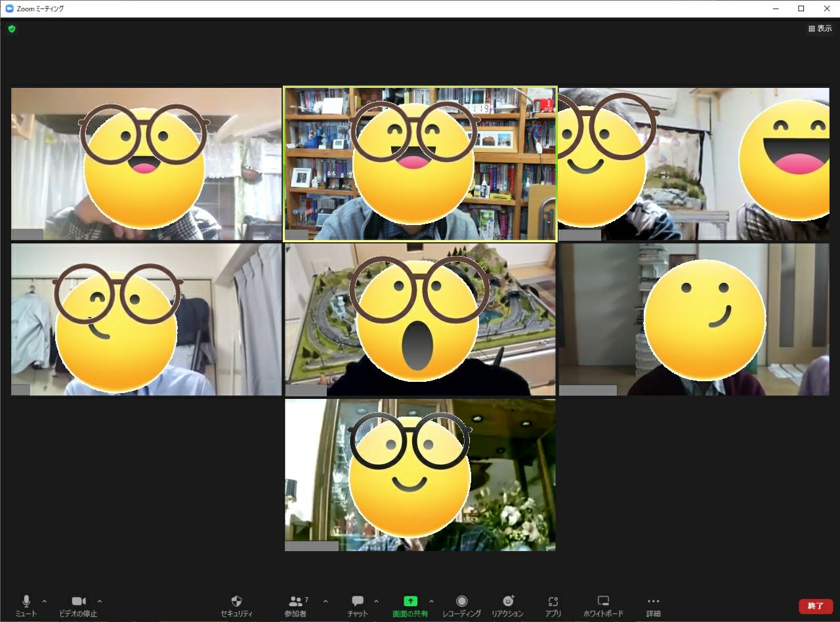
Task: Select the model railway layout video tile
Action: [420, 320]
